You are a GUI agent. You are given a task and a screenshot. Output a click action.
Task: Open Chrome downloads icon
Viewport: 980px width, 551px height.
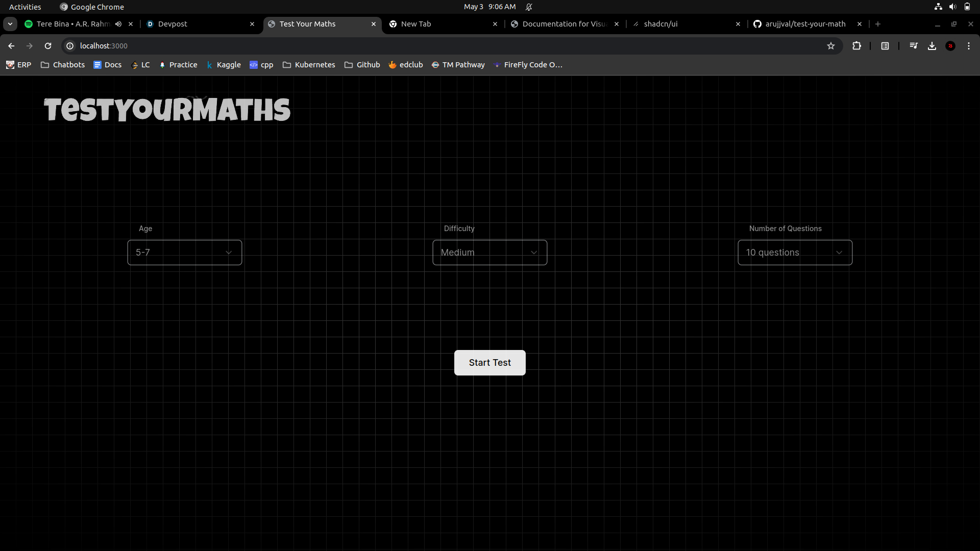(x=932, y=46)
